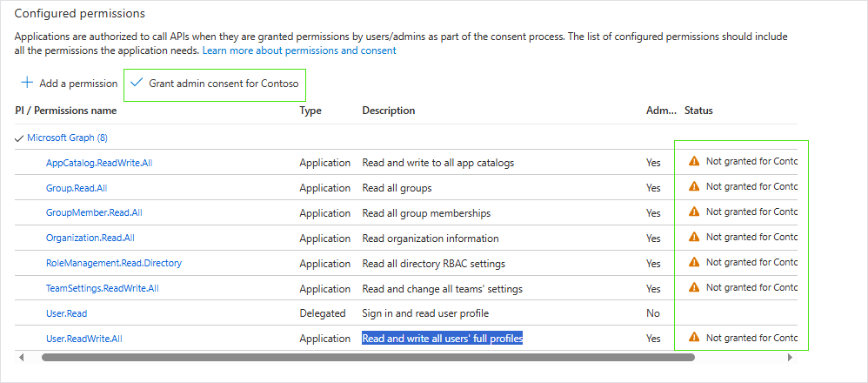
Task: Click the Type column header
Action: [310, 111]
